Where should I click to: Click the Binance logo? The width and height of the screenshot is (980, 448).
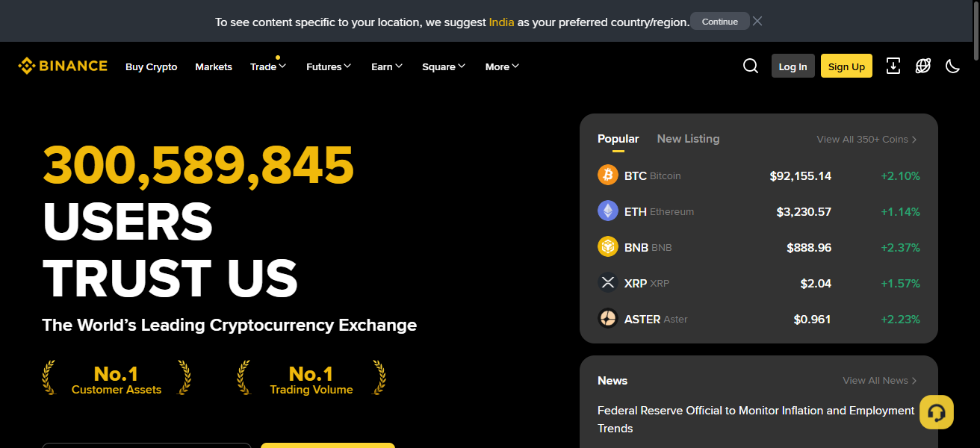[62, 66]
